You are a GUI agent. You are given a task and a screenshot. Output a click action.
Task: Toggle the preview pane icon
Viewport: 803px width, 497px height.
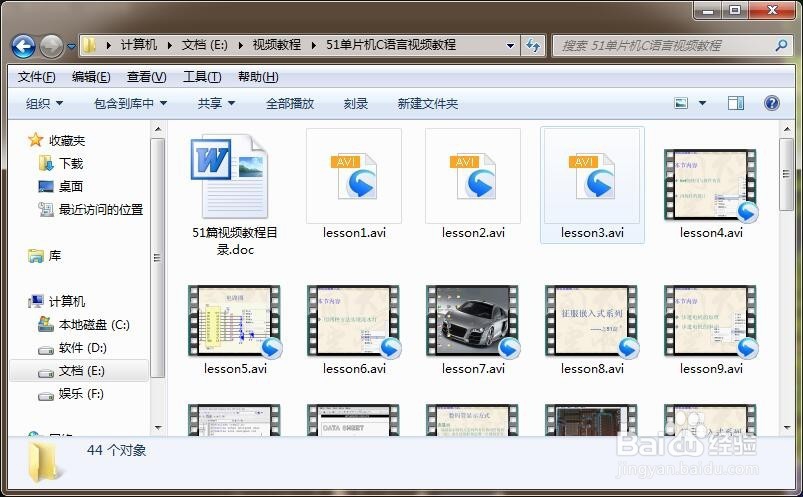point(736,103)
